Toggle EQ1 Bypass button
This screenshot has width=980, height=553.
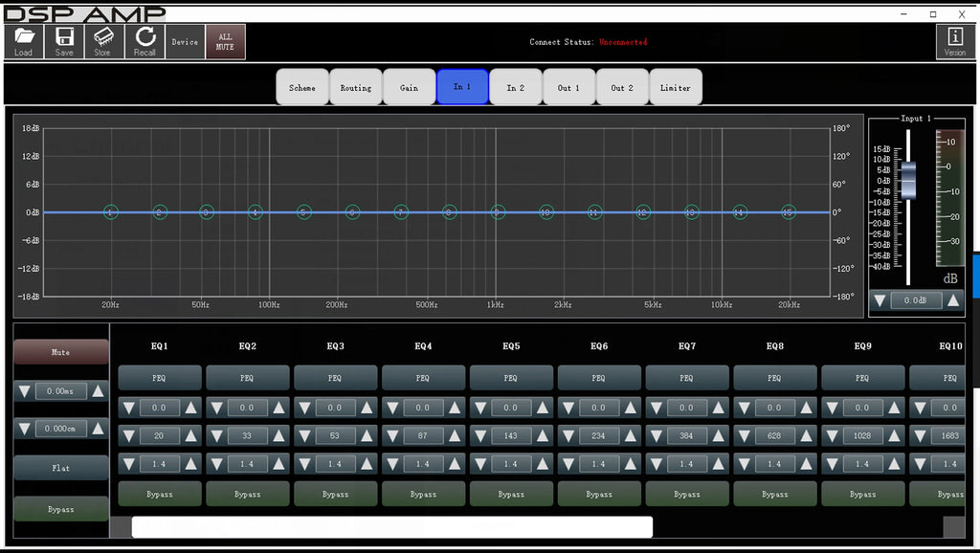tap(160, 494)
